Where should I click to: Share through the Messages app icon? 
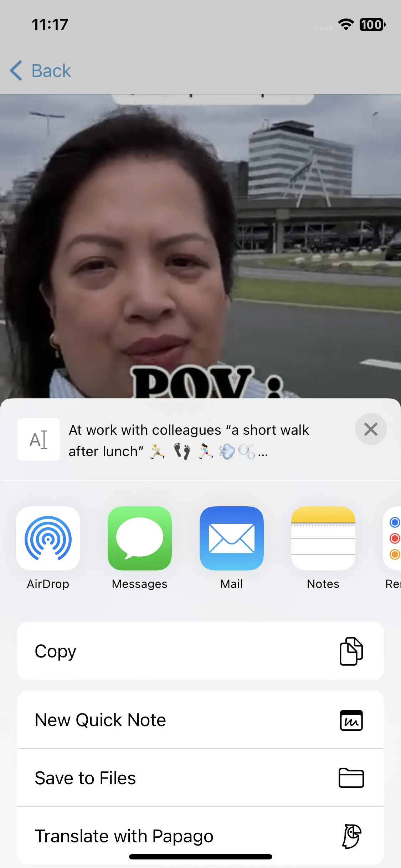coord(140,538)
